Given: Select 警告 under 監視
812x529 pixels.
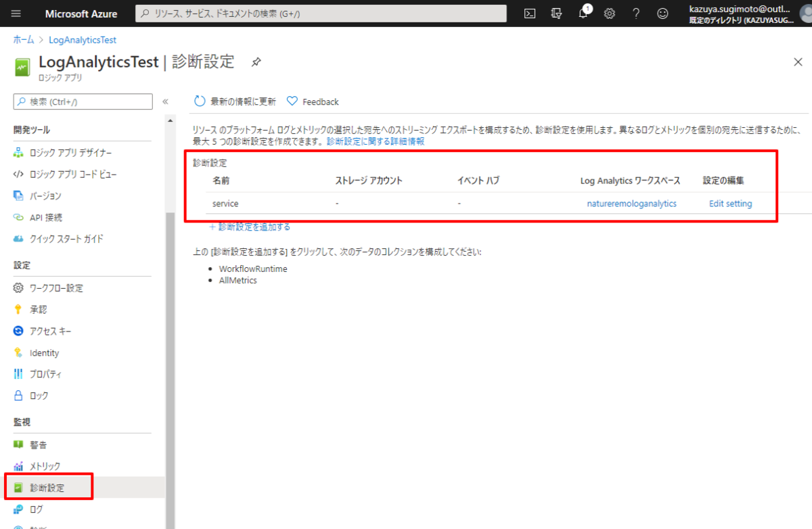Looking at the screenshot, I should [41, 444].
